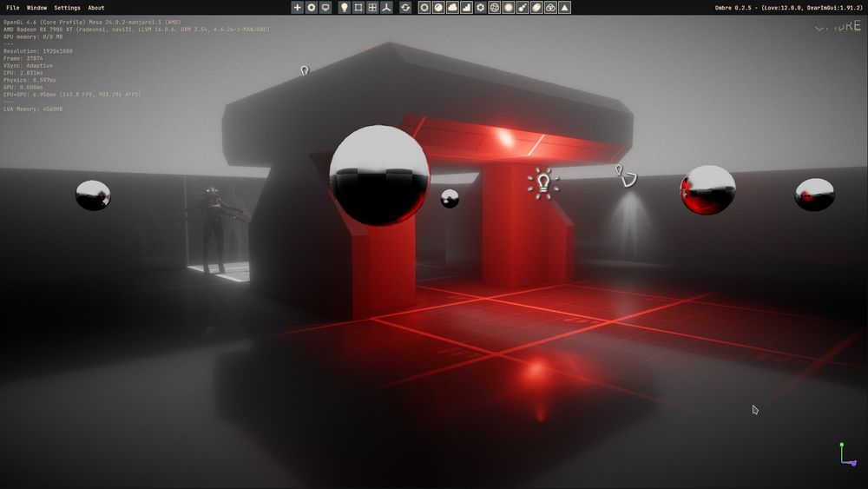Open the Window menu
This screenshot has height=489, width=868.
click(x=36, y=8)
